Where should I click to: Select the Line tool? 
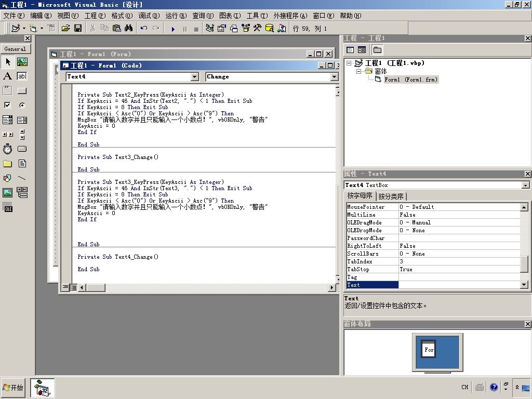[22, 178]
